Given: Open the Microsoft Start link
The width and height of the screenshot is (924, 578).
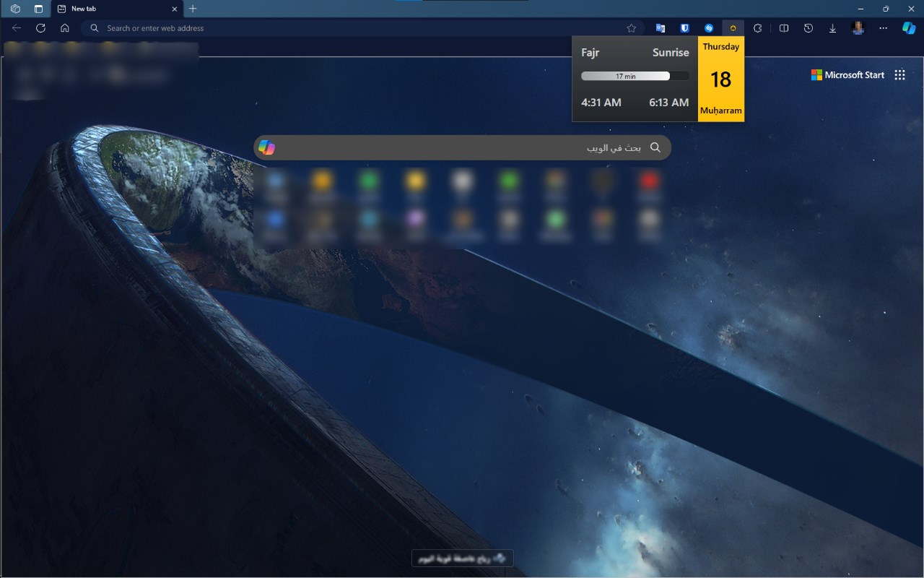Looking at the screenshot, I should (x=847, y=75).
